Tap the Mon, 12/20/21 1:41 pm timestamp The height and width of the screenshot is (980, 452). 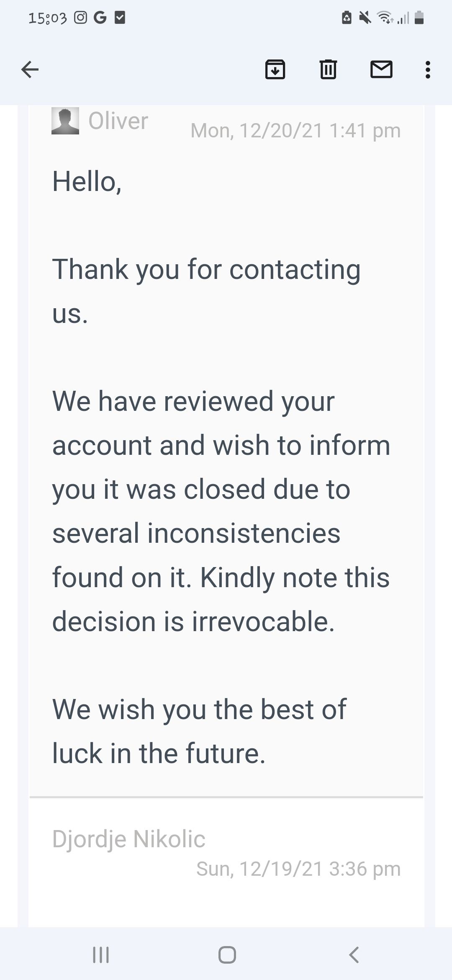pos(295,130)
